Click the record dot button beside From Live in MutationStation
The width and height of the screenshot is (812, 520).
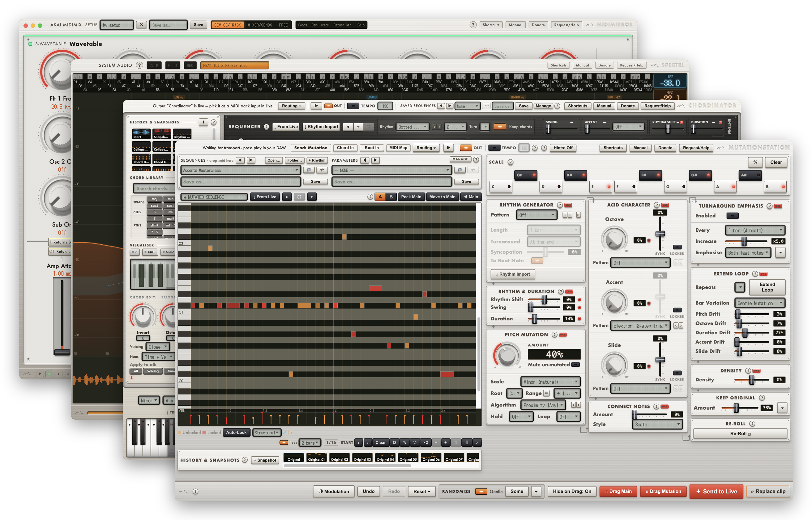[287, 197]
